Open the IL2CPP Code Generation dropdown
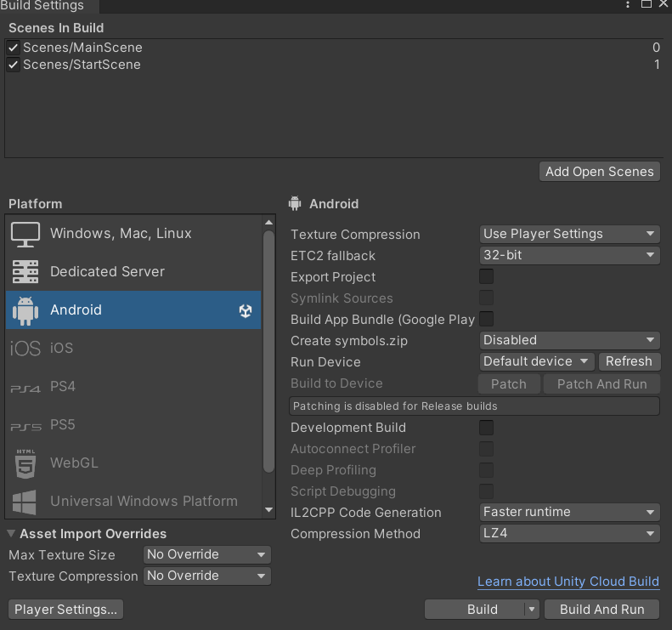 click(569, 512)
